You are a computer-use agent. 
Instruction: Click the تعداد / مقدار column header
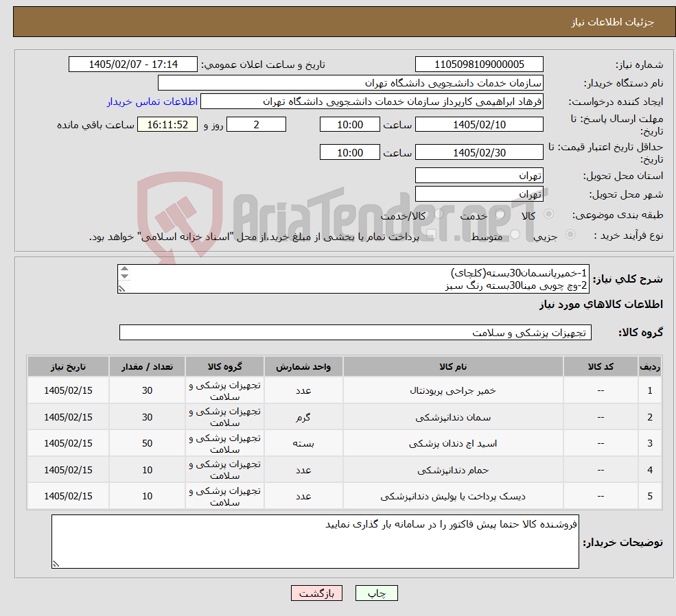pos(147,366)
